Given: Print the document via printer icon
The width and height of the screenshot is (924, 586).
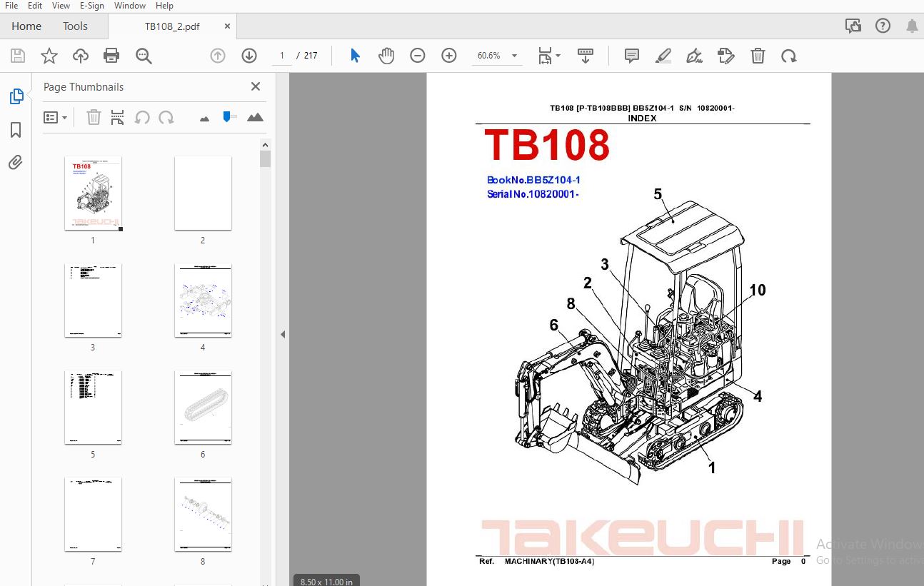Looking at the screenshot, I should click(111, 56).
